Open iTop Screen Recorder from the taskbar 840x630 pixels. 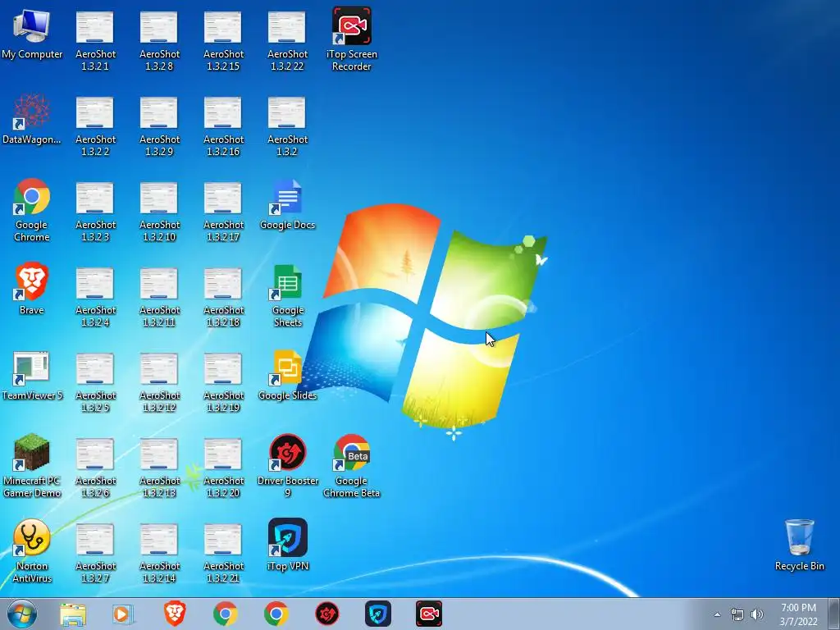point(429,614)
